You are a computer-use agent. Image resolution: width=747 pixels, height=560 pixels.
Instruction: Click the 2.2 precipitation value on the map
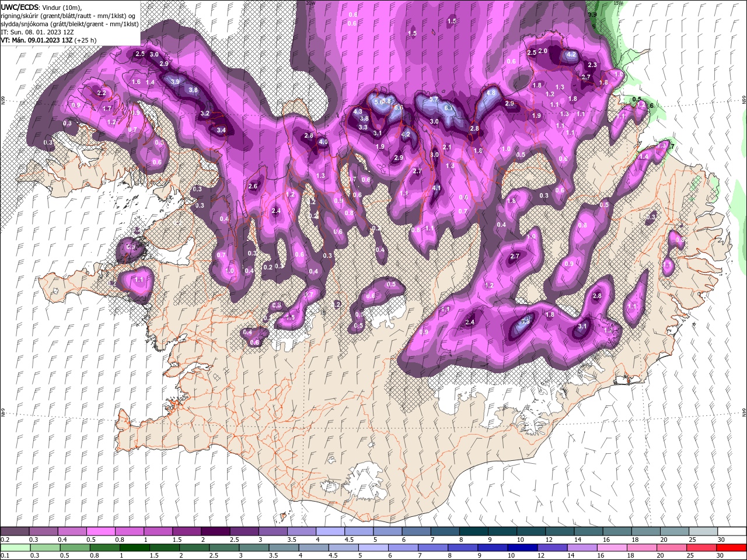point(102,93)
